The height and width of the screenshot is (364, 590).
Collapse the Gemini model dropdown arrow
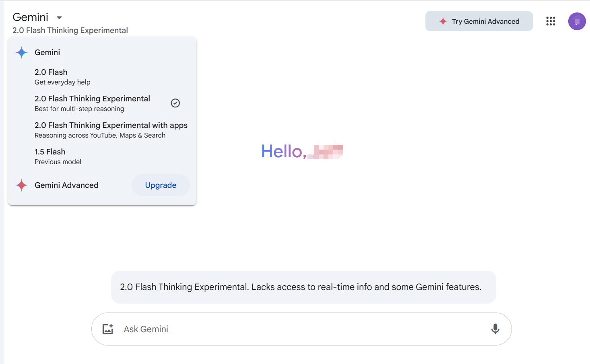(60, 17)
